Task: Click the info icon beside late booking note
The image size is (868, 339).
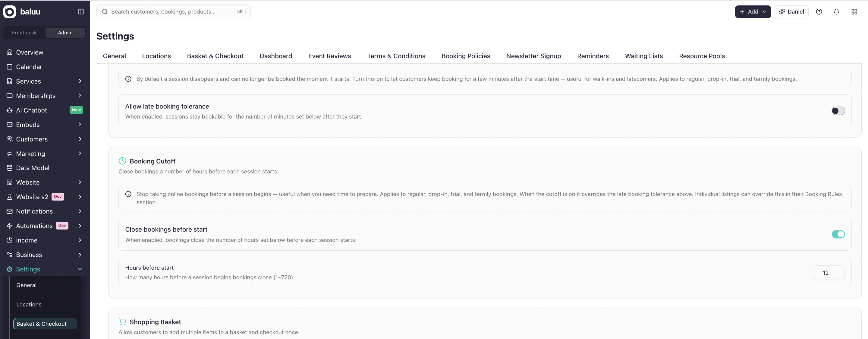Action: (128, 79)
